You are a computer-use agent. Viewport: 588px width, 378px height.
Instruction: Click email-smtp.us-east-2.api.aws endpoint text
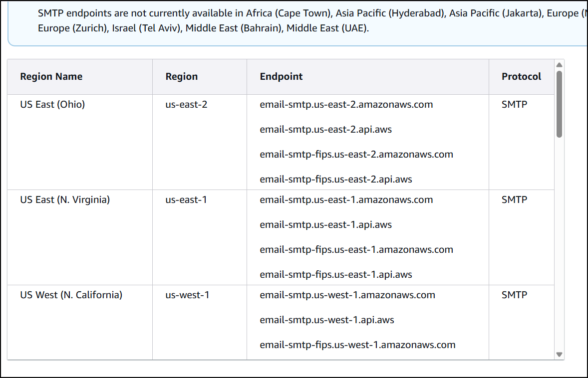coord(325,130)
